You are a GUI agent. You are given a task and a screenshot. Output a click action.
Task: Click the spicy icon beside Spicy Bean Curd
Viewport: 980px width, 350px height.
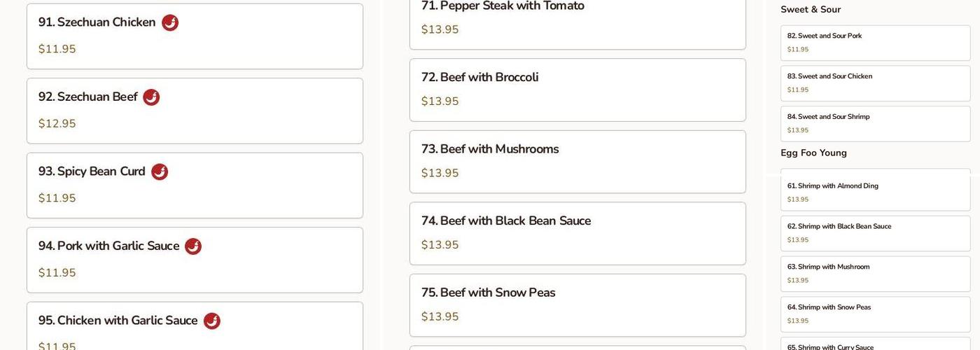160,172
